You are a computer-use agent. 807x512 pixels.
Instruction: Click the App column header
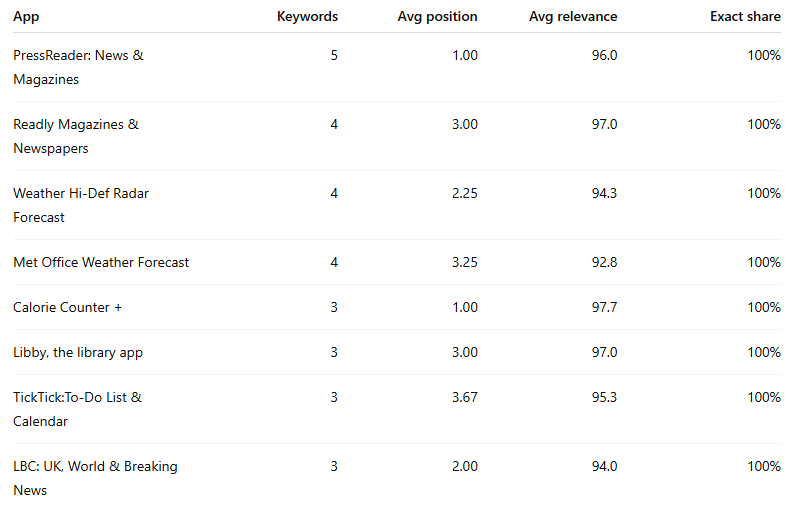coord(26,16)
